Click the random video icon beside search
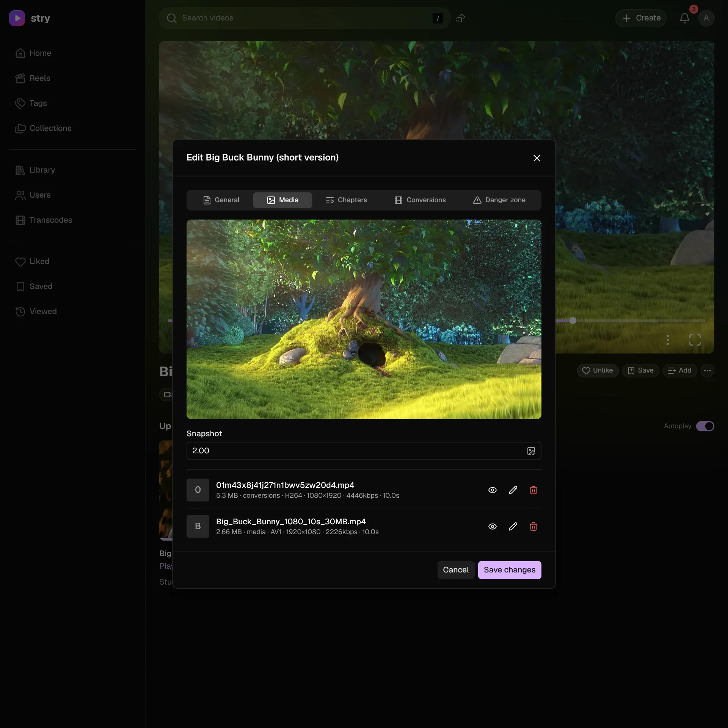This screenshot has width=728, height=728. point(460,18)
